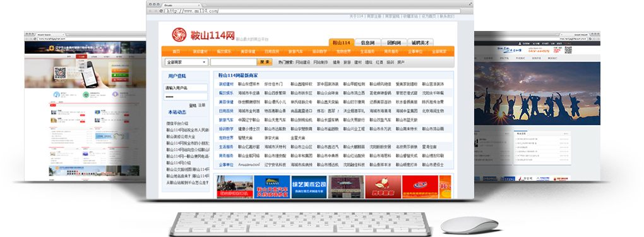Click the red 鞍山114网 logo emblem
This screenshot has height=237, width=644.
(x=179, y=35)
